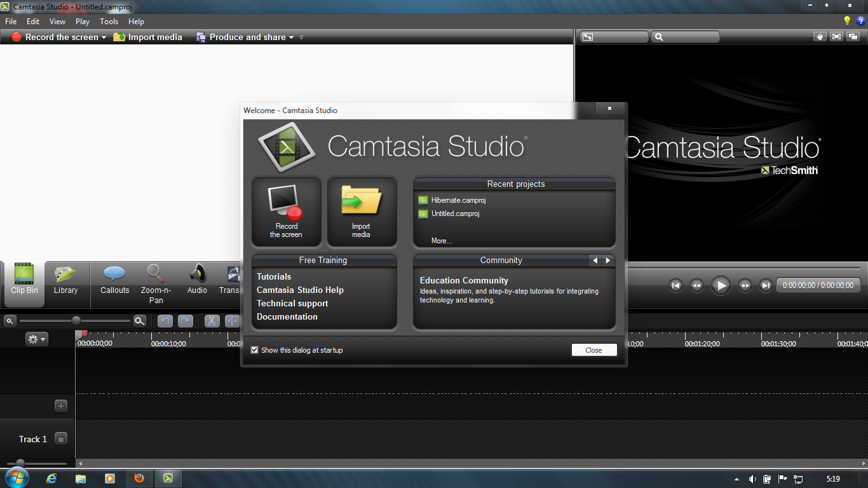Click the Education Community heading
Image resolution: width=868 pixels, height=488 pixels.
[x=464, y=280]
